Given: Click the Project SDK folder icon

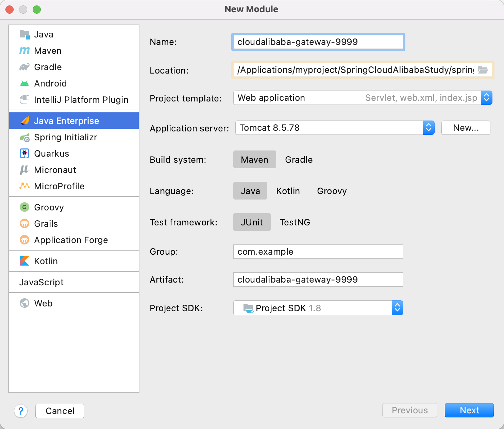Looking at the screenshot, I should point(248,308).
